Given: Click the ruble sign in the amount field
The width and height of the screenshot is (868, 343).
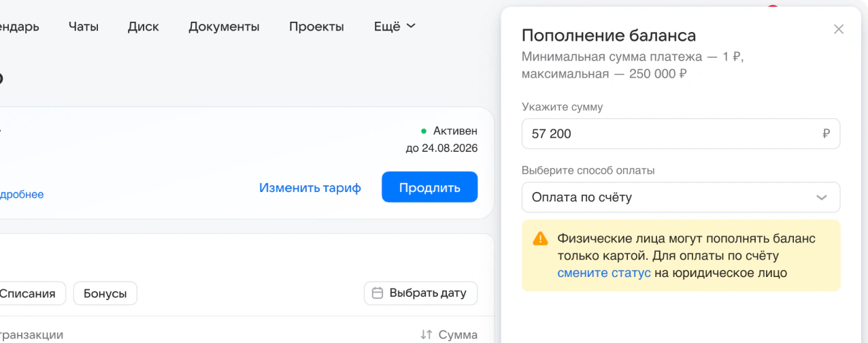Looking at the screenshot, I should coord(826,134).
